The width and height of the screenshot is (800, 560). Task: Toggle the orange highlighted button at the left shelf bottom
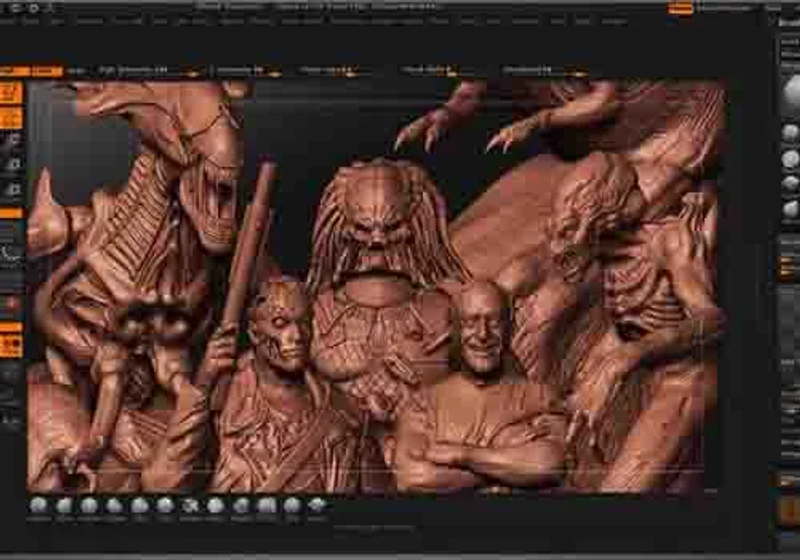(11, 345)
